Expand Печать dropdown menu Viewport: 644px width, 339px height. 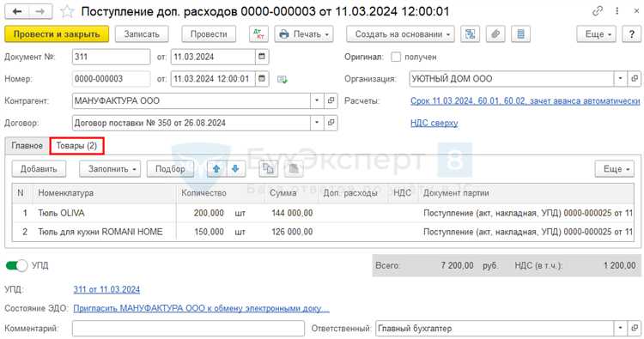[x=304, y=34]
